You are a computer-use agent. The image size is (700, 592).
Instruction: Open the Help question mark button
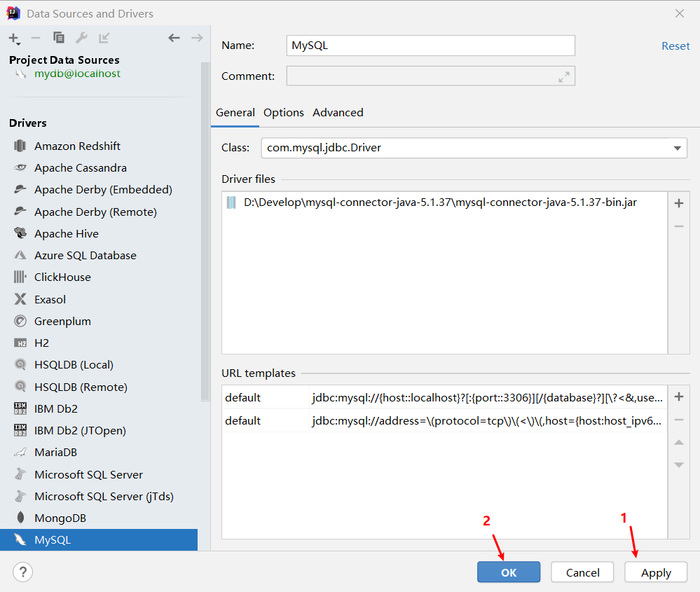[22, 572]
